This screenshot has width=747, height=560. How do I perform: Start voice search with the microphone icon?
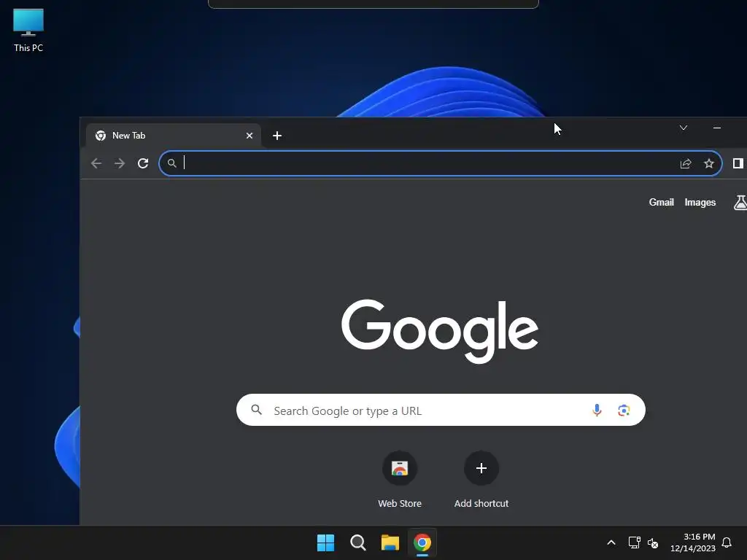click(597, 410)
